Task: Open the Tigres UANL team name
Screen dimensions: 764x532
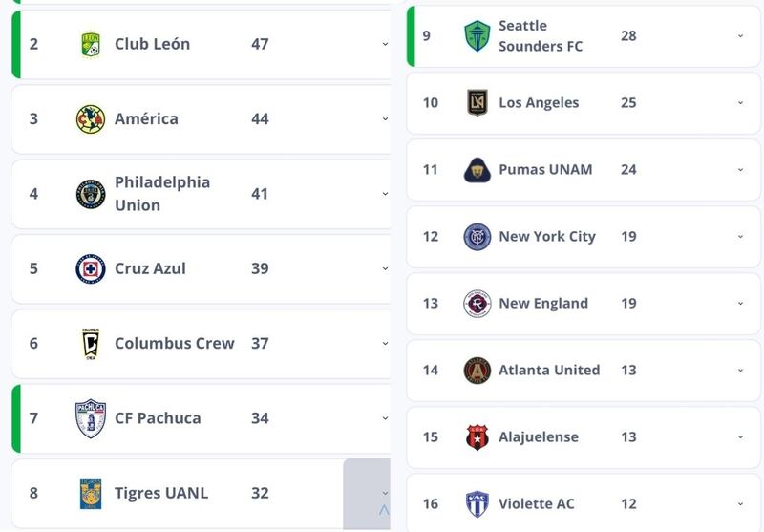Action: (x=160, y=493)
